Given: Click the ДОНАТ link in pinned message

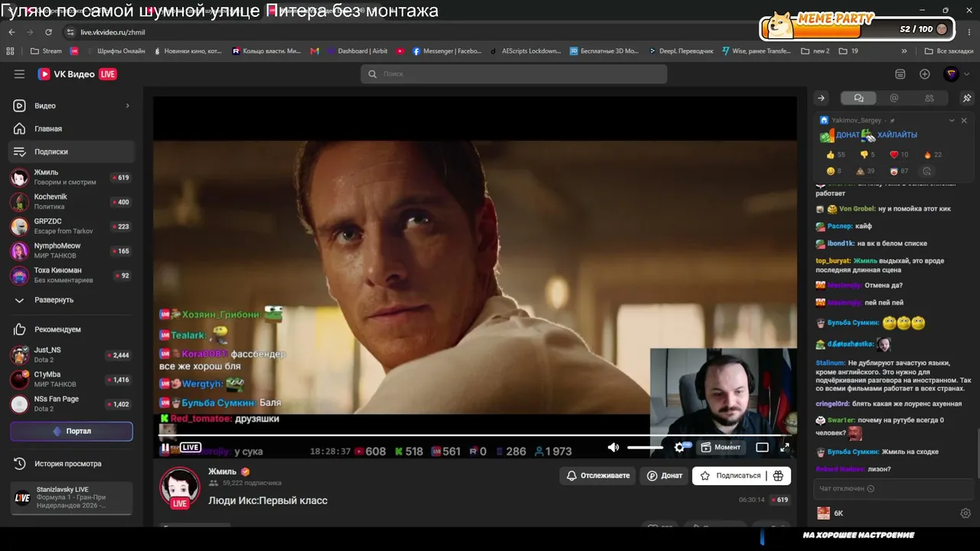Looking at the screenshot, I should [x=848, y=135].
